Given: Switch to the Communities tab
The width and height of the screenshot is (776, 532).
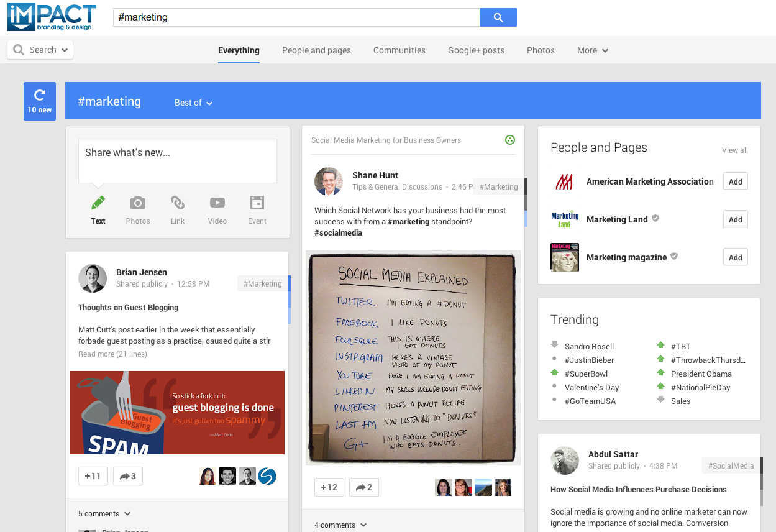Looking at the screenshot, I should [399, 50].
